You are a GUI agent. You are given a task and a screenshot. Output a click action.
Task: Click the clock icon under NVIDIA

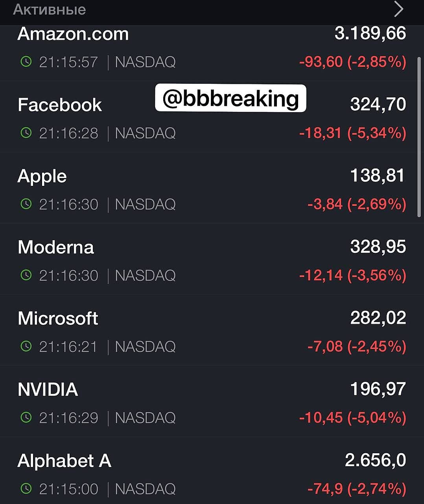[x=26, y=417]
